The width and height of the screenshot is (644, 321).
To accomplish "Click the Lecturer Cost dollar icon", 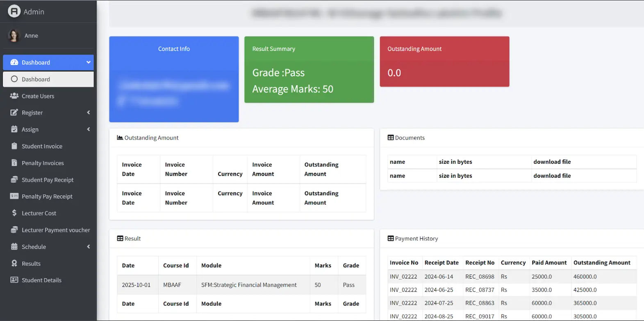I will click(x=14, y=213).
